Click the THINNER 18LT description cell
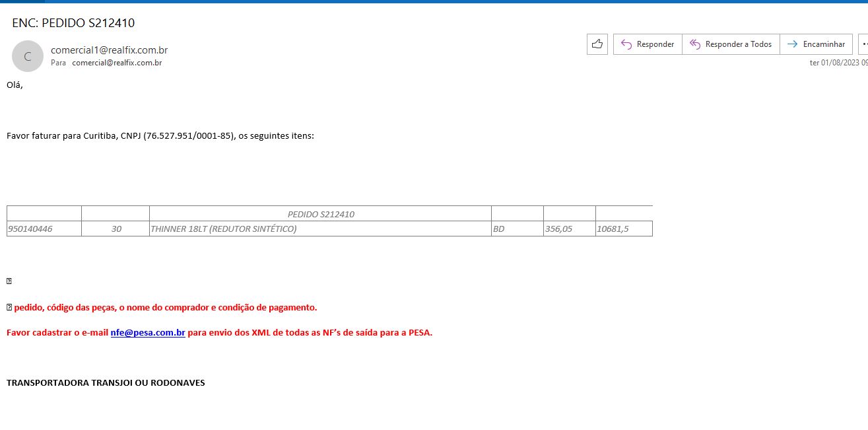868x430 pixels. [x=224, y=229]
